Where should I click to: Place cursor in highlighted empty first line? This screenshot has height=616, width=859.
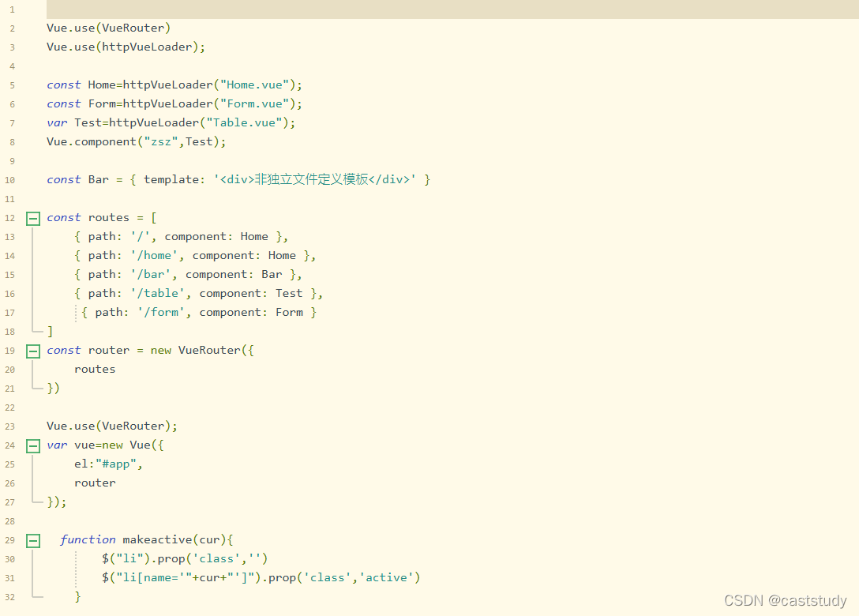click(452, 9)
